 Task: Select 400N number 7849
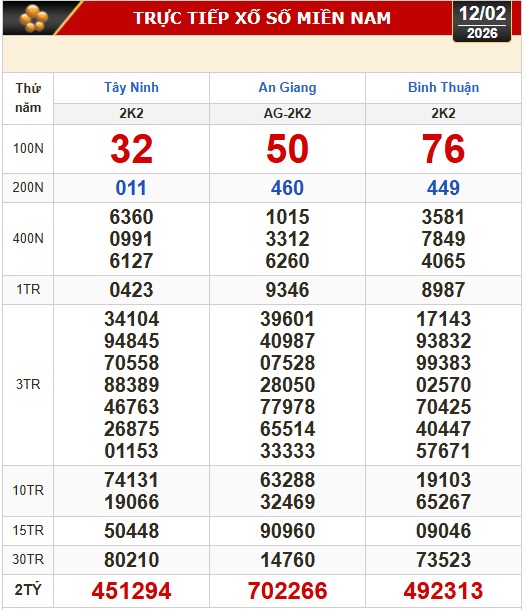tap(443, 239)
